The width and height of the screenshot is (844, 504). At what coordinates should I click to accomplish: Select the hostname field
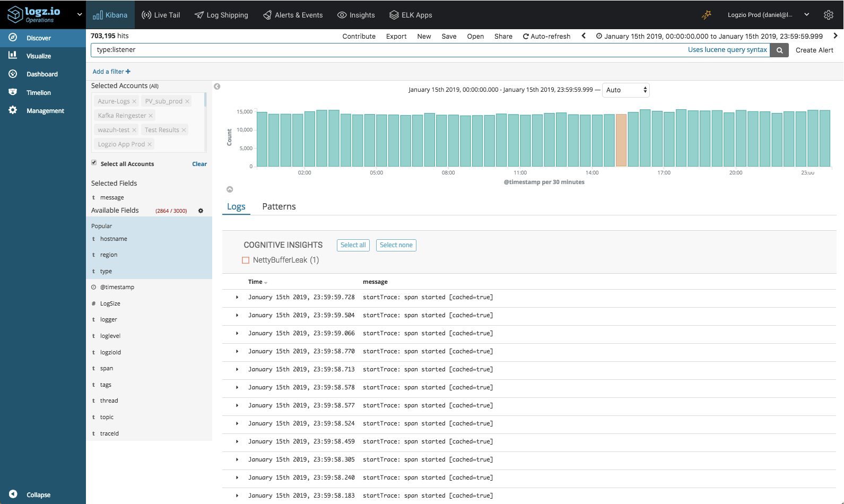point(114,239)
